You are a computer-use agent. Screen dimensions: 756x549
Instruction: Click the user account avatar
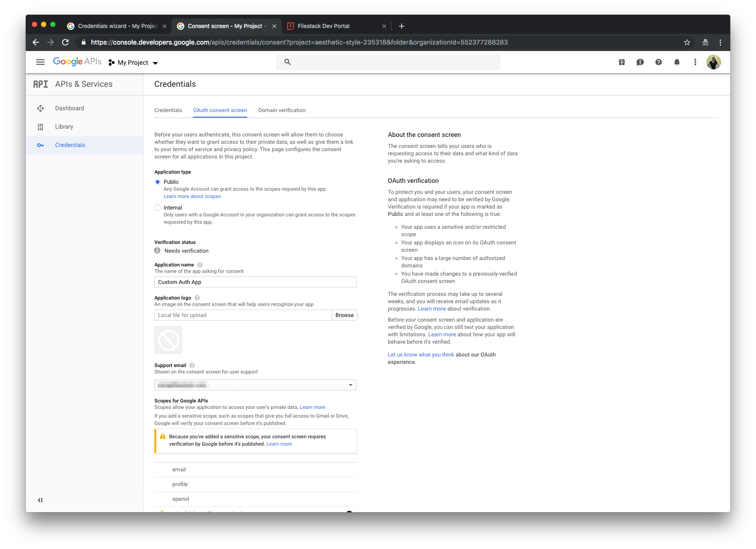click(x=714, y=62)
